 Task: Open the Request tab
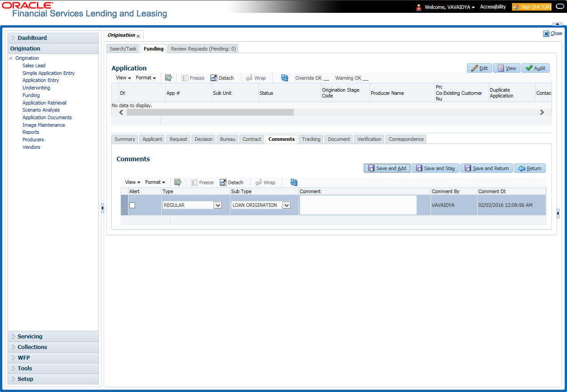[x=179, y=139]
